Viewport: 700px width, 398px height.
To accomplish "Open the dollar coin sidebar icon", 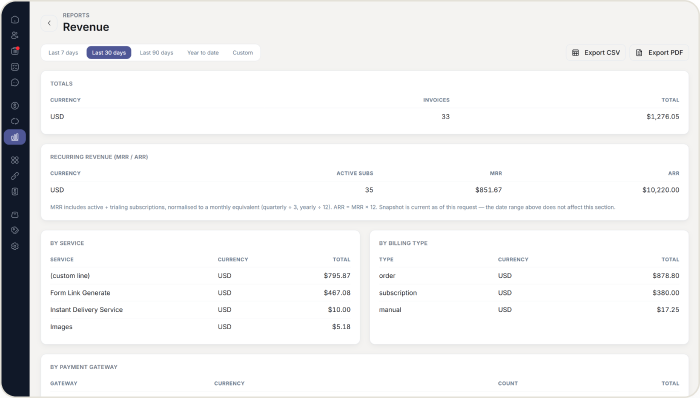I will pos(15,106).
